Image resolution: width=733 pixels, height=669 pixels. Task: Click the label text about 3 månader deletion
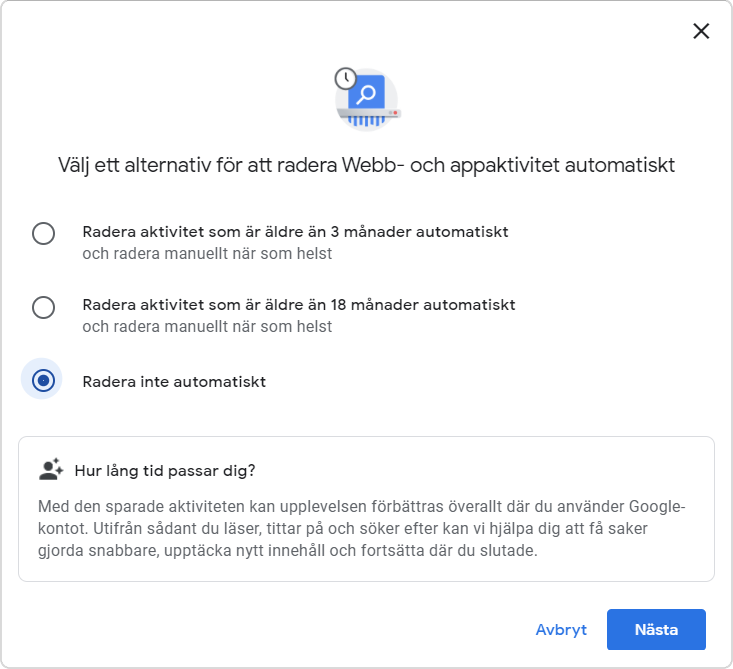click(295, 232)
